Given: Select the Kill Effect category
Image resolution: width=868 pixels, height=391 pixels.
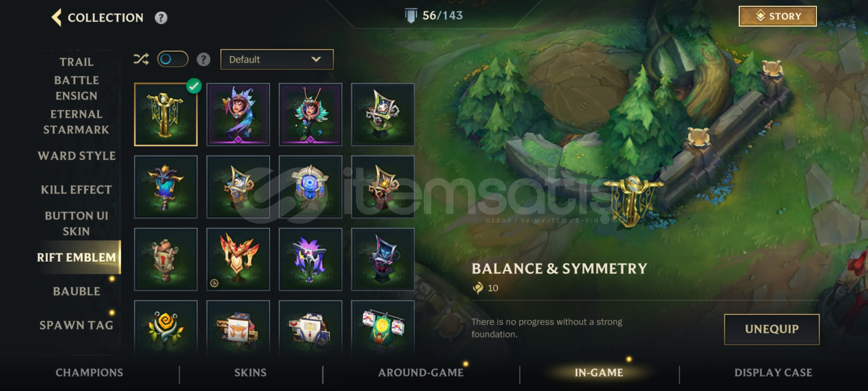Looking at the screenshot, I should tap(76, 190).
